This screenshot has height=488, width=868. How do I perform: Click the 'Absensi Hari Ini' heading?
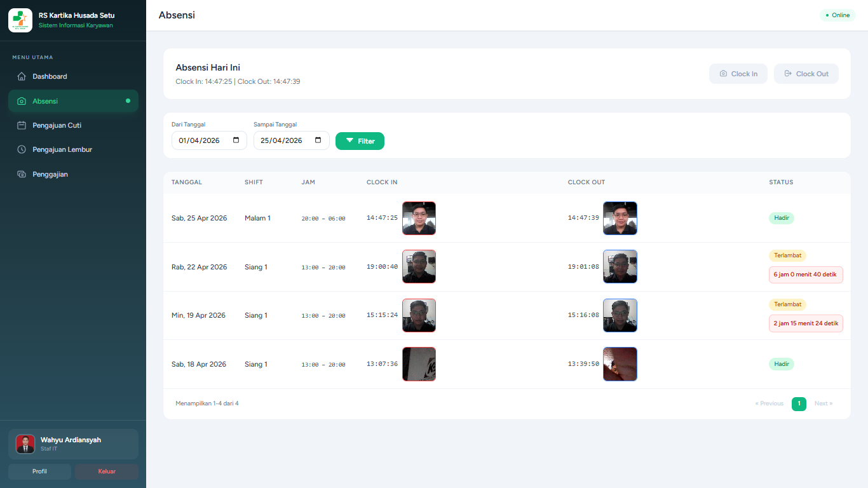208,67
